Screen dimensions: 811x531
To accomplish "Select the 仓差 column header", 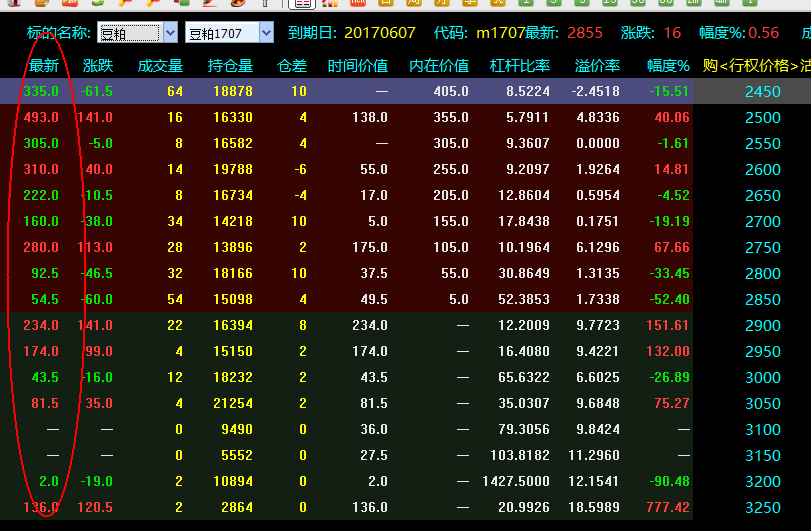I will [291, 66].
